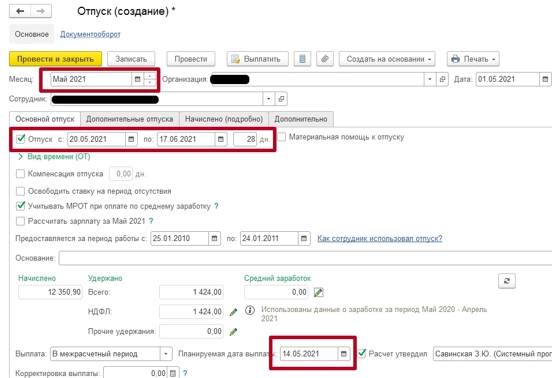Step the Месяц value with the spinner
558x378 pixels.
(149, 79)
